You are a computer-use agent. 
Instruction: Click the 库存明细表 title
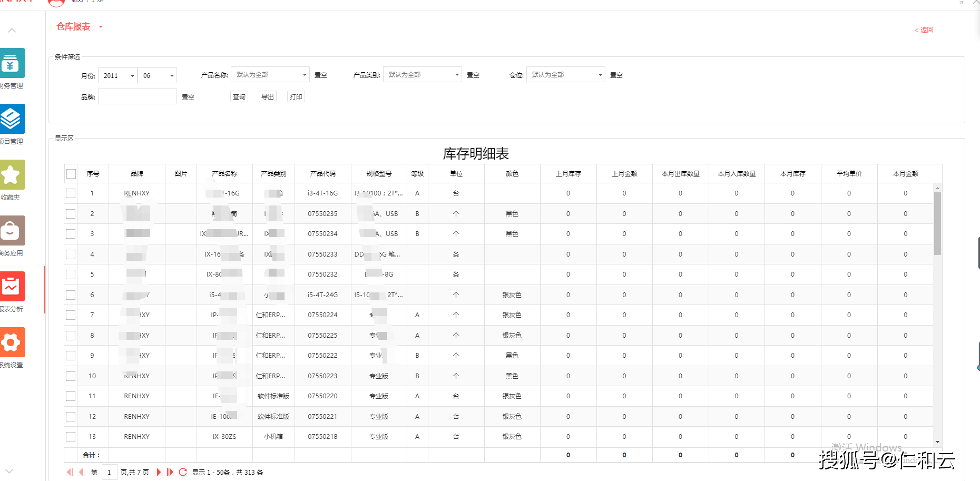point(476,154)
